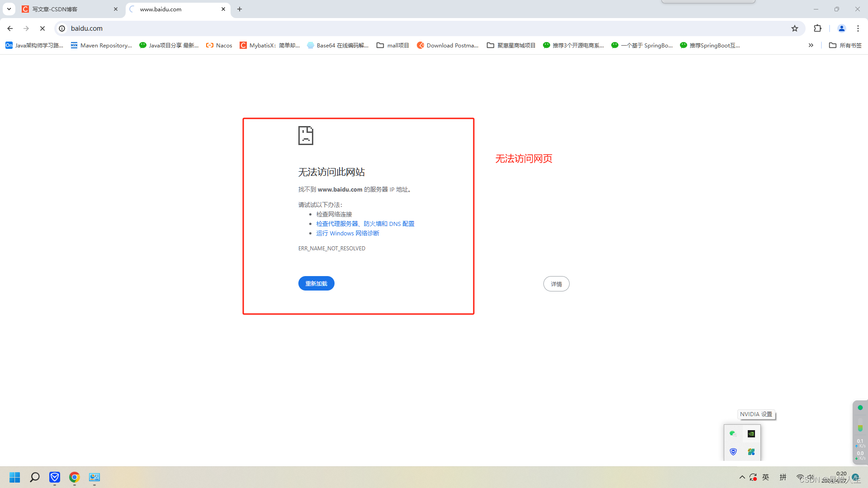This screenshot has width=868, height=488.
Task: Stop loading the page
Action: point(42,28)
